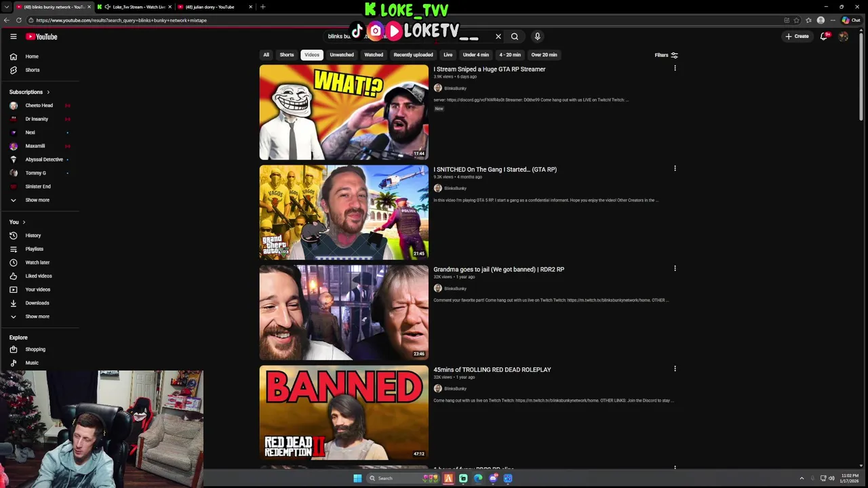868x488 pixels.
Task: Click the BANNED Red Dead video thumbnail
Action: (x=344, y=413)
